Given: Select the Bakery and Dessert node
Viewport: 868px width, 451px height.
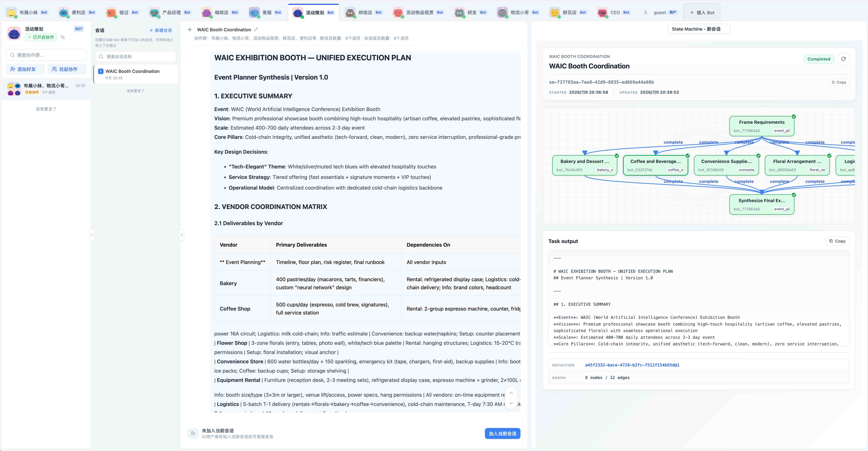Looking at the screenshot, I should tap(585, 165).
